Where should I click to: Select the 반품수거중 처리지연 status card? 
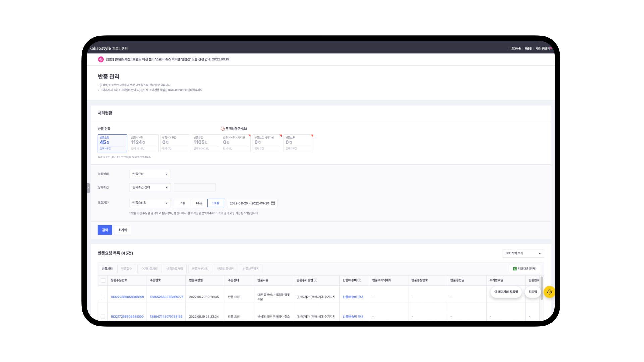point(236,143)
